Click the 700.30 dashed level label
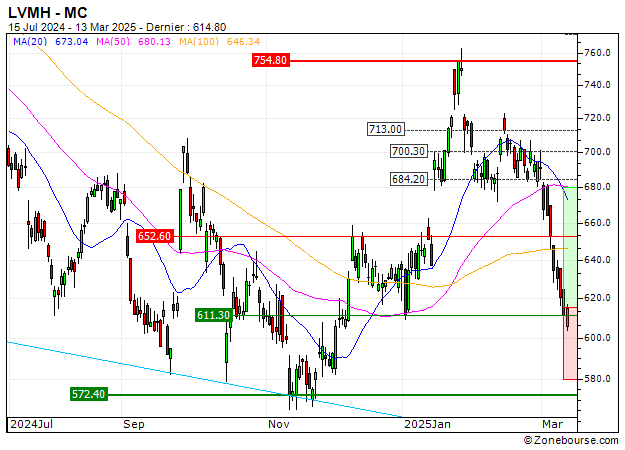625x450 pixels. point(409,151)
